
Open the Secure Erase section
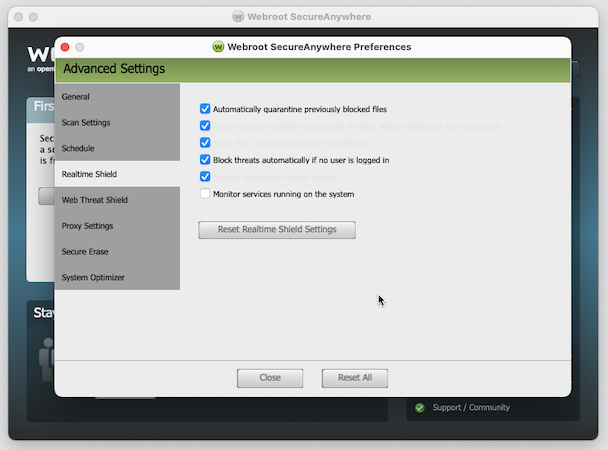[117, 252]
